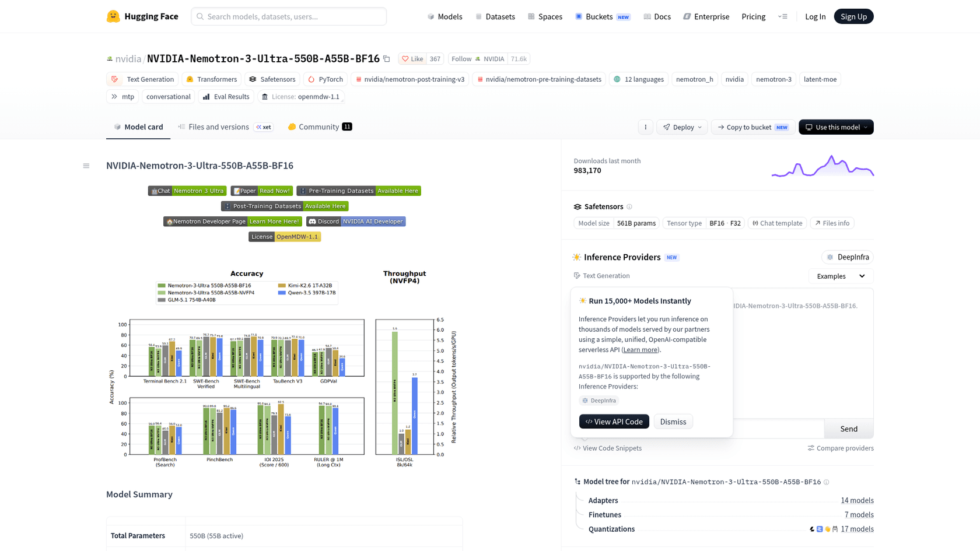Open the Copy to bucket option
Image resolution: width=980 pixels, height=551 pixels.
pos(752,127)
